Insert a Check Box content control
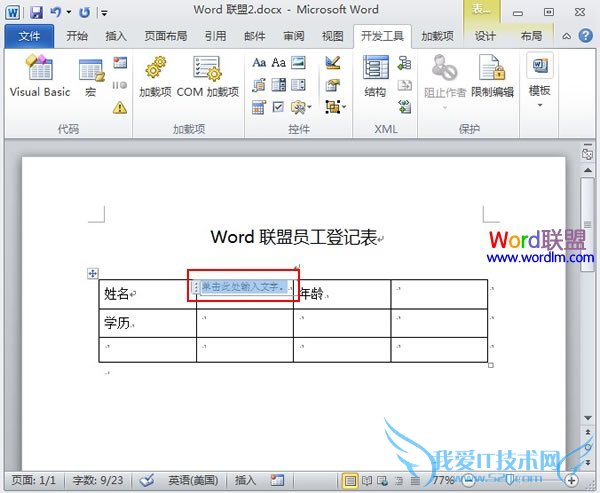Screen dimensions: 600x493 pyautogui.click(x=279, y=108)
